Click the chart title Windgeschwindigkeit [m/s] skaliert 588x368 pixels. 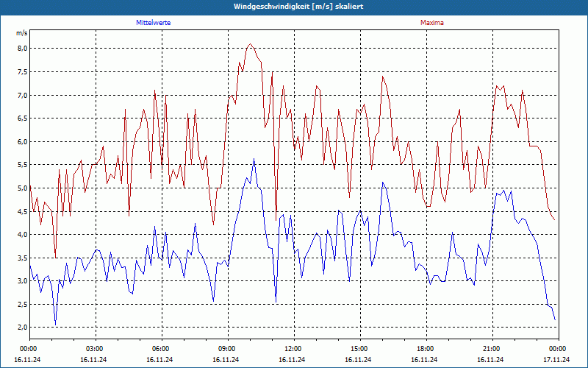(x=298, y=7)
